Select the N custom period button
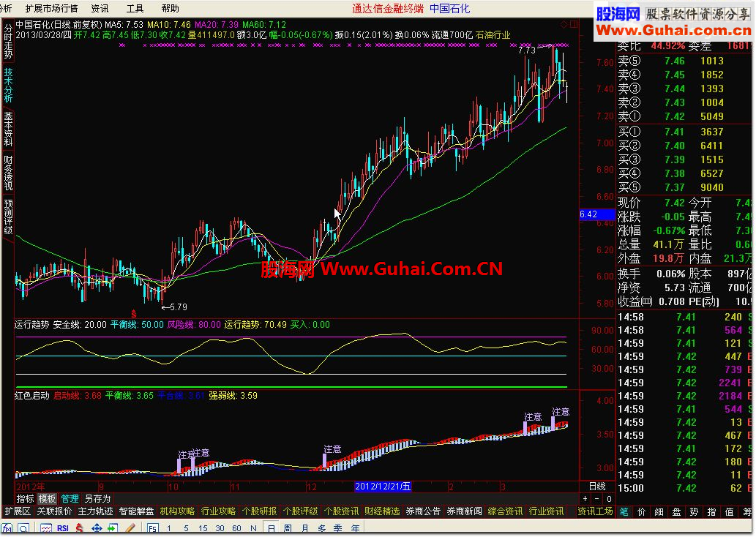Image resolution: width=756 pixels, height=537 pixels. (254, 528)
